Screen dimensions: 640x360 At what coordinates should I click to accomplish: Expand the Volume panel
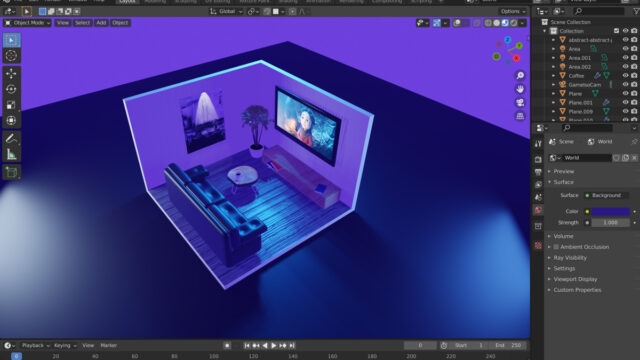[x=563, y=236]
